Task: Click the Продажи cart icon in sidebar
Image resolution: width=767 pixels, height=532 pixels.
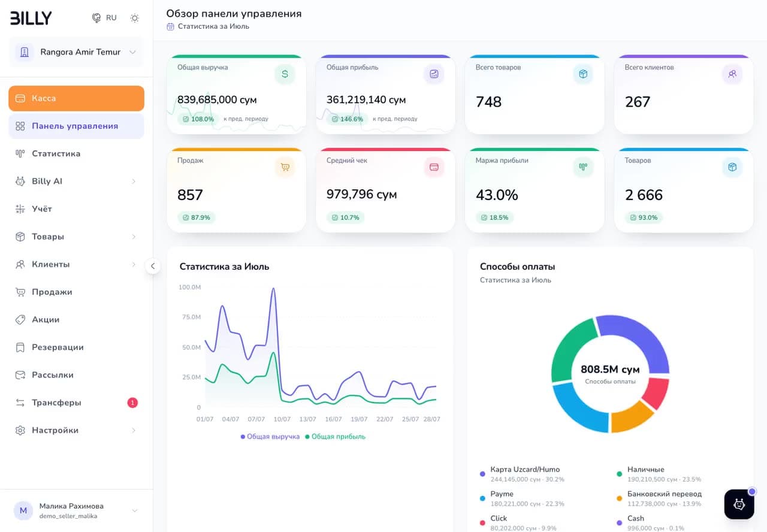Action: tap(20, 292)
